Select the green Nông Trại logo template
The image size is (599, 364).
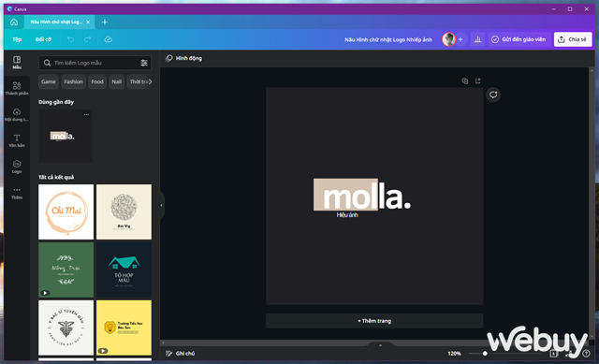(x=66, y=270)
